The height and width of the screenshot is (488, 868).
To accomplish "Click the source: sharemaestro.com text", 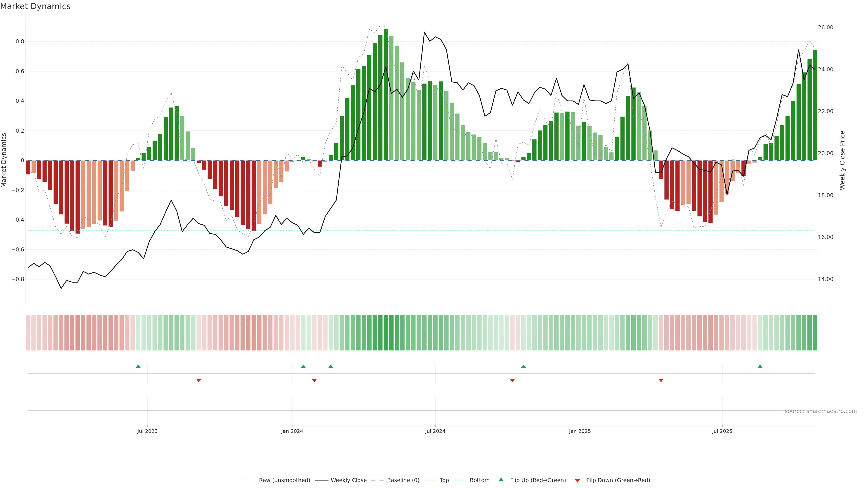I will 821,411.
